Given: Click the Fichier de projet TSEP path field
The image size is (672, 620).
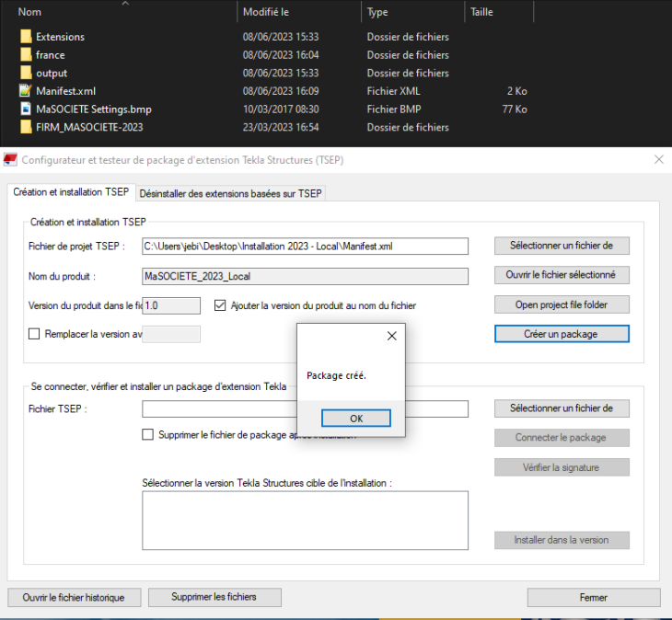Looking at the screenshot, I should 305,247.
